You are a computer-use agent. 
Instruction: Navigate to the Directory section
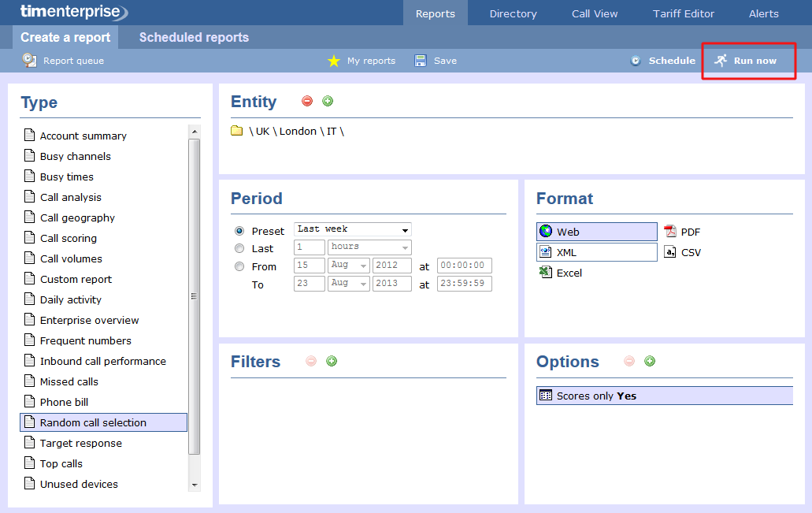(513, 13)
